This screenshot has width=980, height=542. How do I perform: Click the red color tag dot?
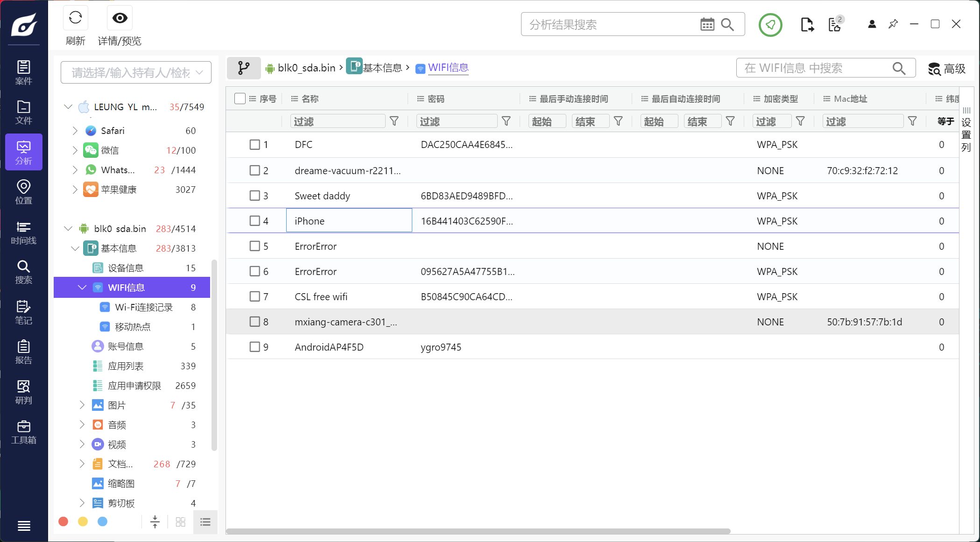(x=63, y=521)
